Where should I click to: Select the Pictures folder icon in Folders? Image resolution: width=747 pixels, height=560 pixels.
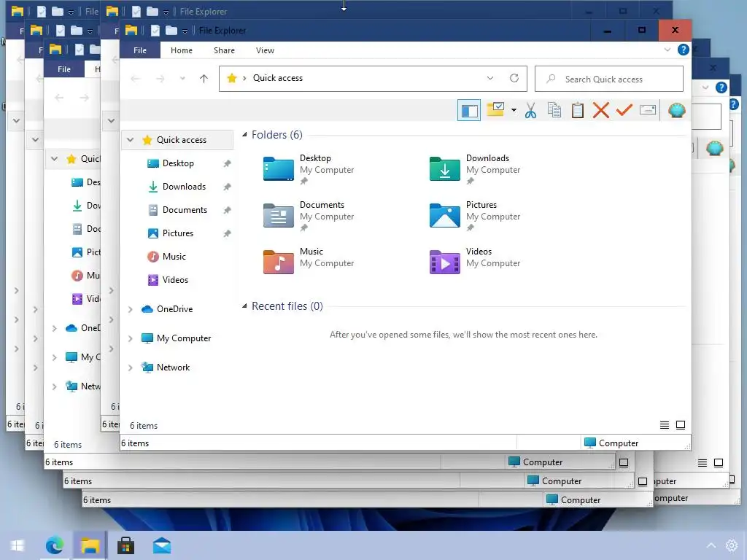[444, 215]
